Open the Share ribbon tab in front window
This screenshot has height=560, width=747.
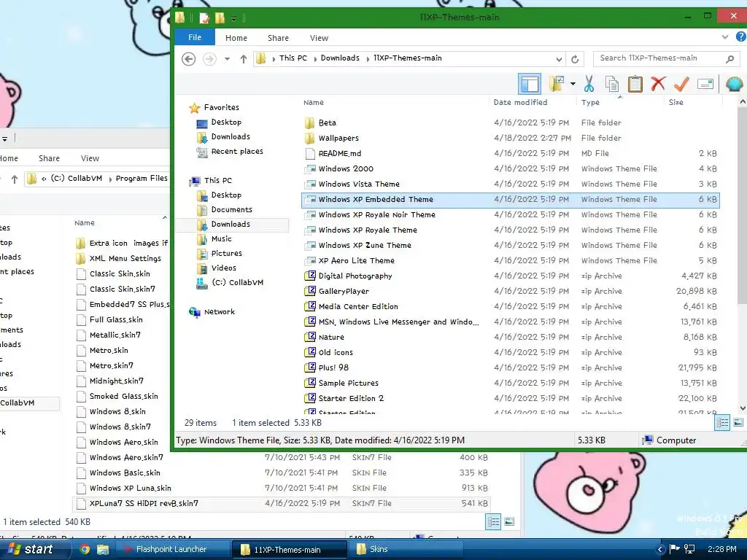coord(278,38)
